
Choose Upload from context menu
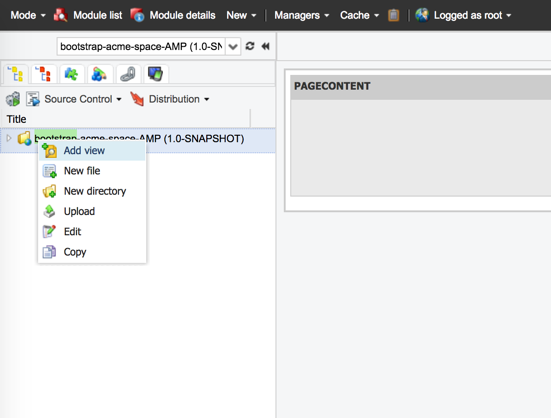[92, 211]
